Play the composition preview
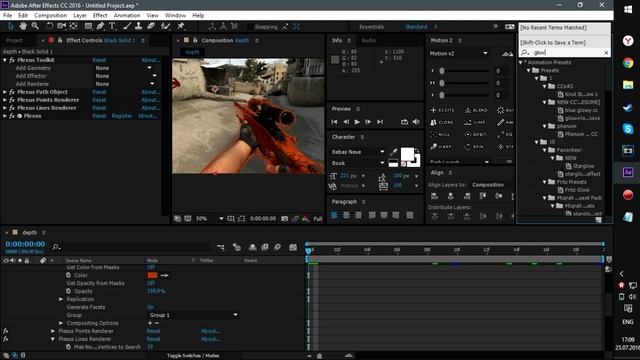This screenshot has width=640, height=360. [x=357, y=122]
